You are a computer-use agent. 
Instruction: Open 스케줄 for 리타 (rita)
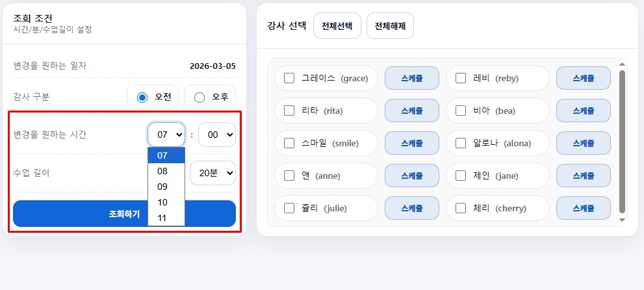click(x=412, y=111)
